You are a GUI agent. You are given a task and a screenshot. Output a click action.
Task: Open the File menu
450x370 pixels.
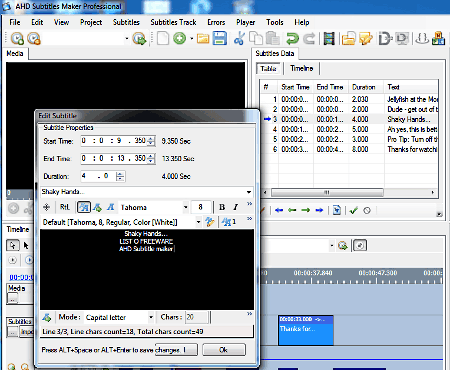click(15, 22)
